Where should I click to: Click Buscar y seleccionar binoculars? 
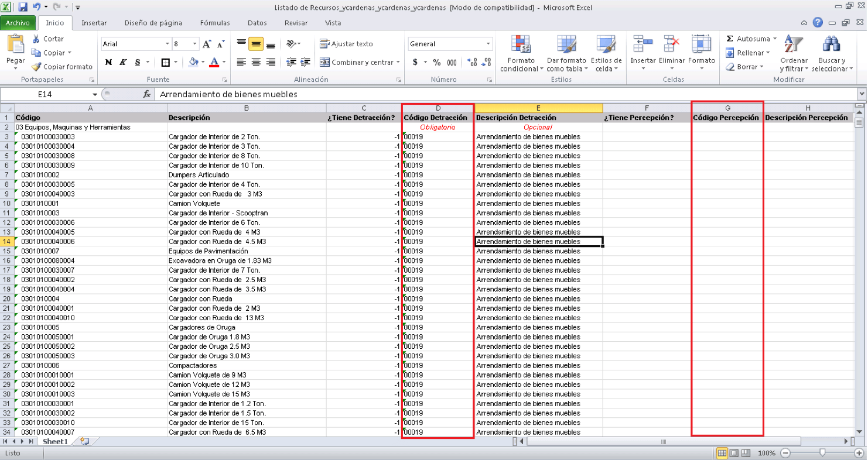coord(832,54)
